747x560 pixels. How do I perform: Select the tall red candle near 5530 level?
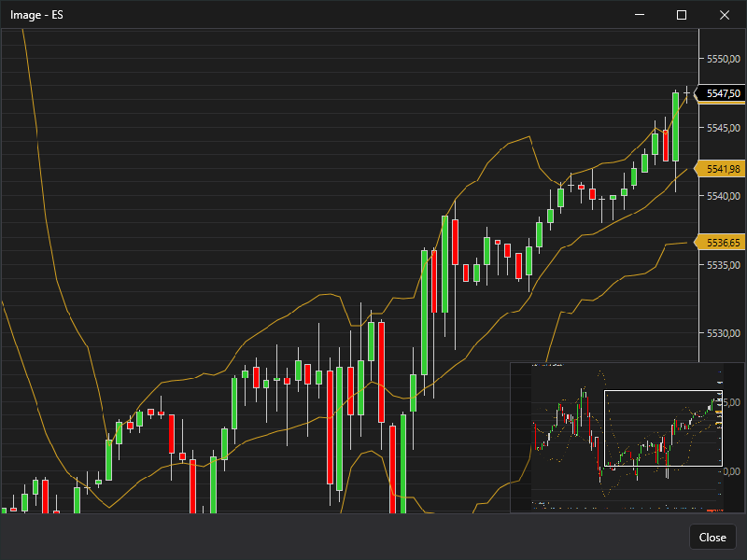click(381, 371)
